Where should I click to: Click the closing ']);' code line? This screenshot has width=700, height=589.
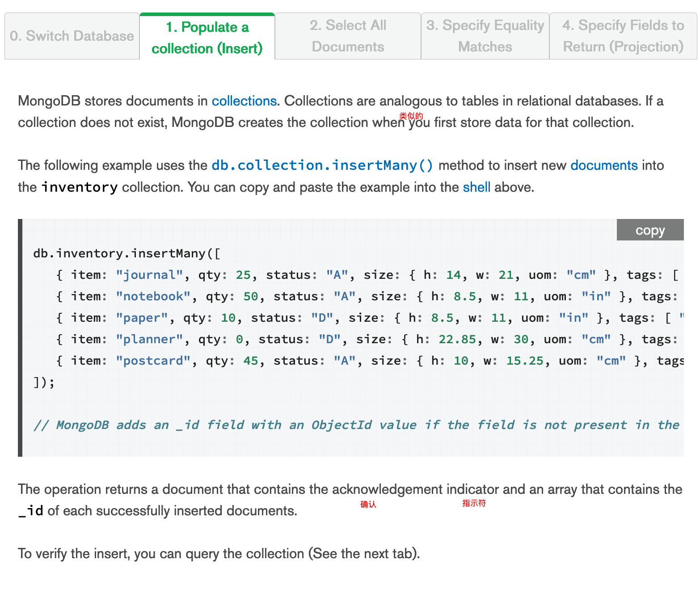coord(44,383)
